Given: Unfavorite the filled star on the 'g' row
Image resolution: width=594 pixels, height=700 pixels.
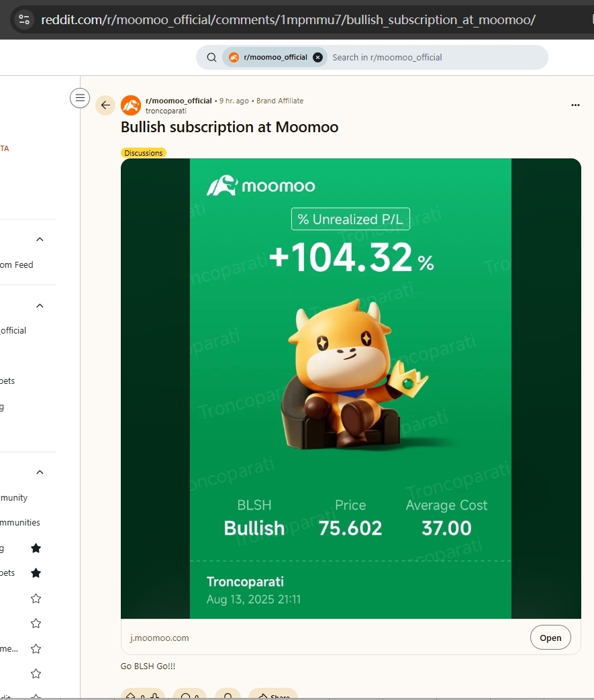Looking at the screenshot, I should pyautogui.click(x=36, y=548).
